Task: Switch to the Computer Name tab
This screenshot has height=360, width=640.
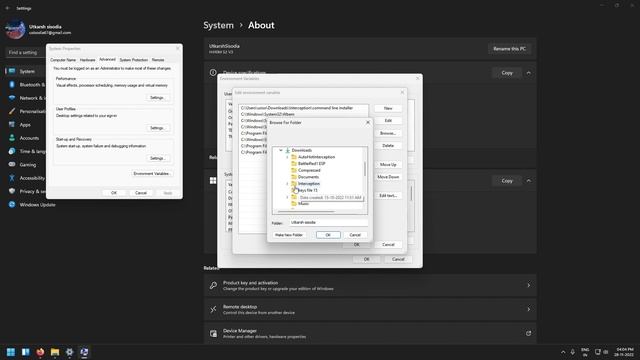Action: coord(63,60)
